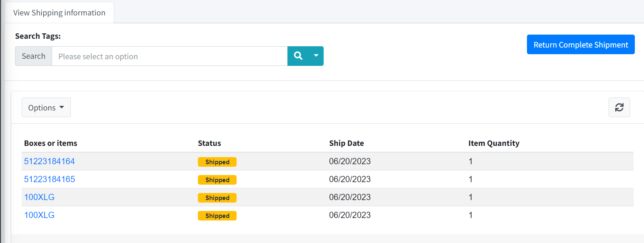Open the Options dropdown menu

pyautogui.click(x=46, y=108)
